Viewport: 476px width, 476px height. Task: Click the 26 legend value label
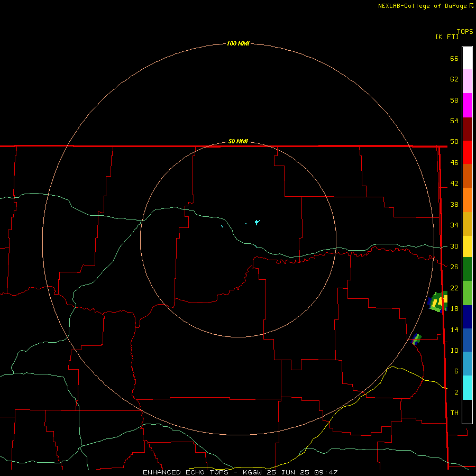[x=454, y=267]
